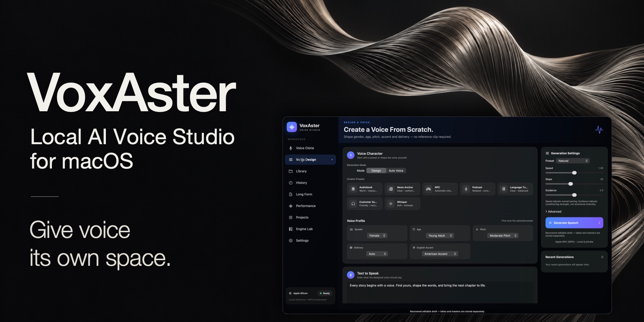
Task: Click the Projects grid icon
Action: pyautogui.click(x=291, y=218)
